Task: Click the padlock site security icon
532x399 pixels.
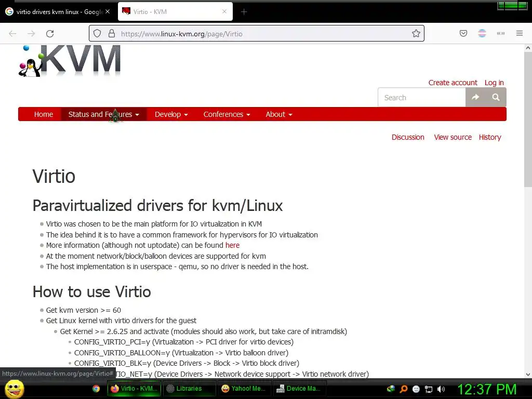Action: click(x=112, y=33)
